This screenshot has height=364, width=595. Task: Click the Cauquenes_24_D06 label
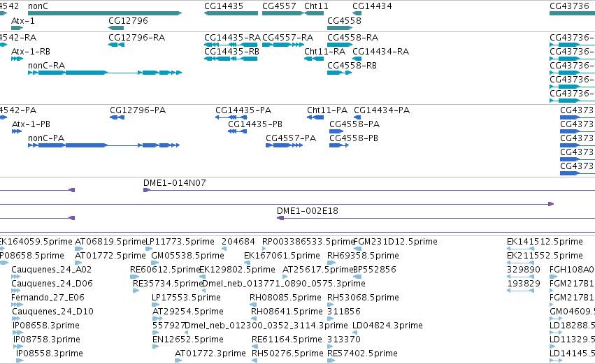52,284
